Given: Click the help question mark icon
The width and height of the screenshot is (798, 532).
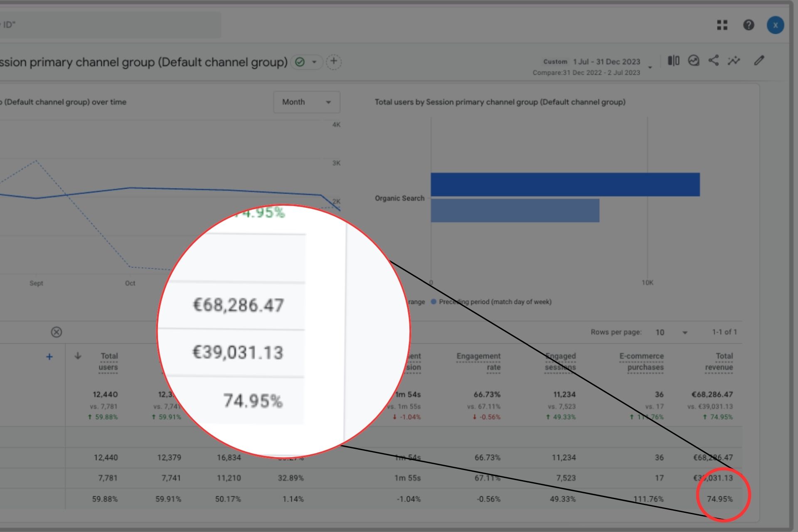Looking at the screenshot, I should 749,25.
